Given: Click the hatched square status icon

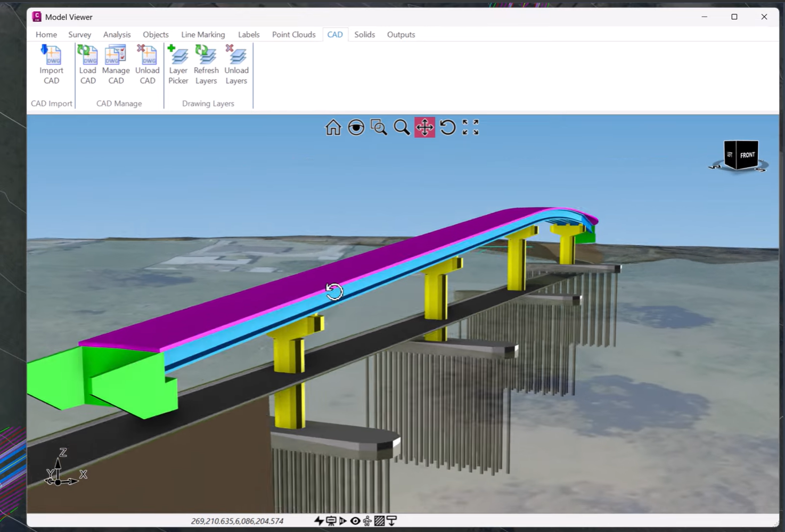Looking at the screenshot, I should tap(379, 521).
